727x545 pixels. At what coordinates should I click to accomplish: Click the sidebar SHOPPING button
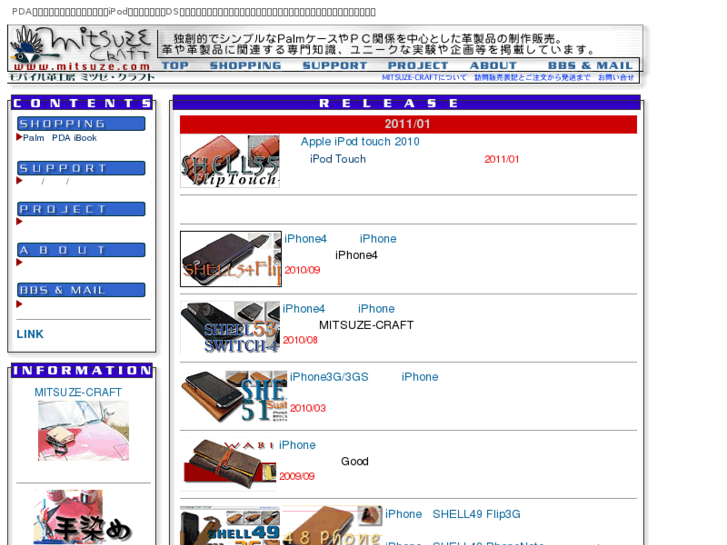click(x=81, y=124)
